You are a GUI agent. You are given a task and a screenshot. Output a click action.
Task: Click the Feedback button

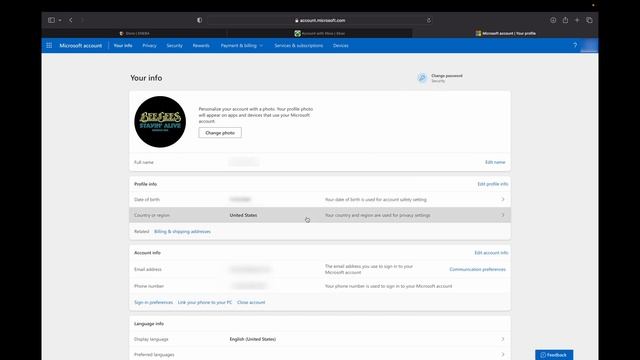click(554, 355)
